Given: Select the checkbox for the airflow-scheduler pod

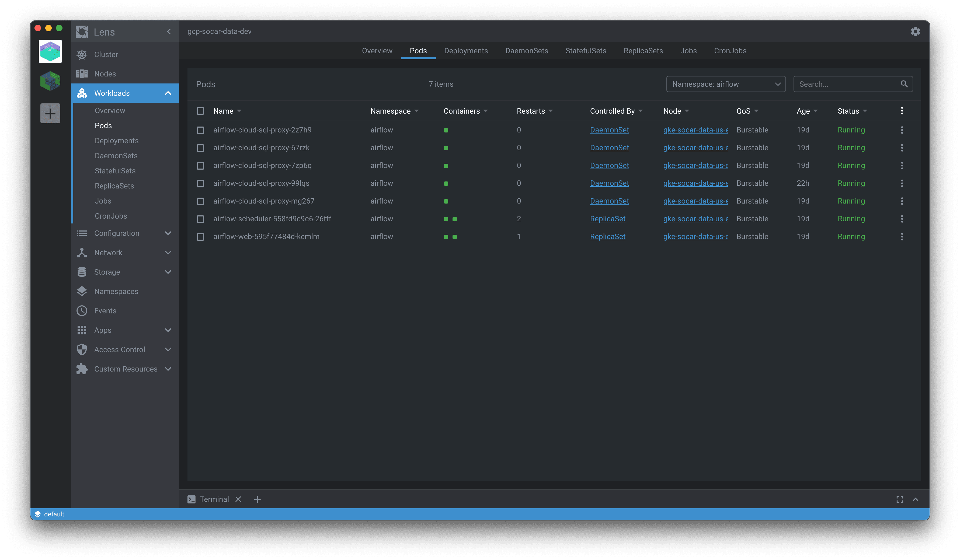Looking at the screenshot, I should [200, 219].
